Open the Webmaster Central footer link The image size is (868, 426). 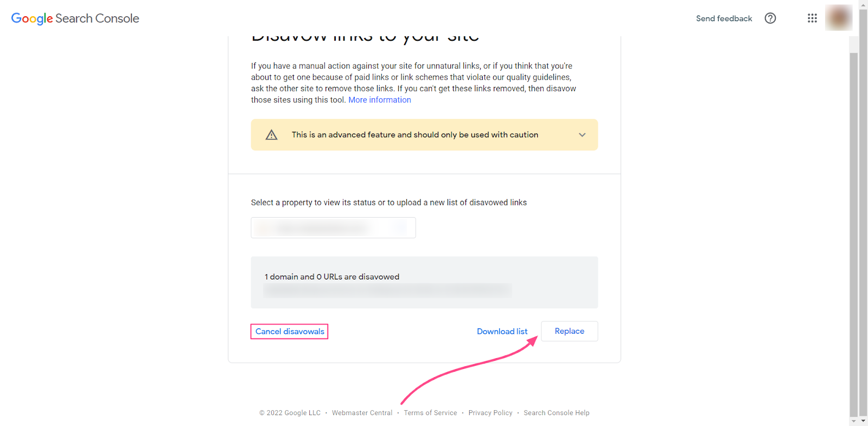362,413
